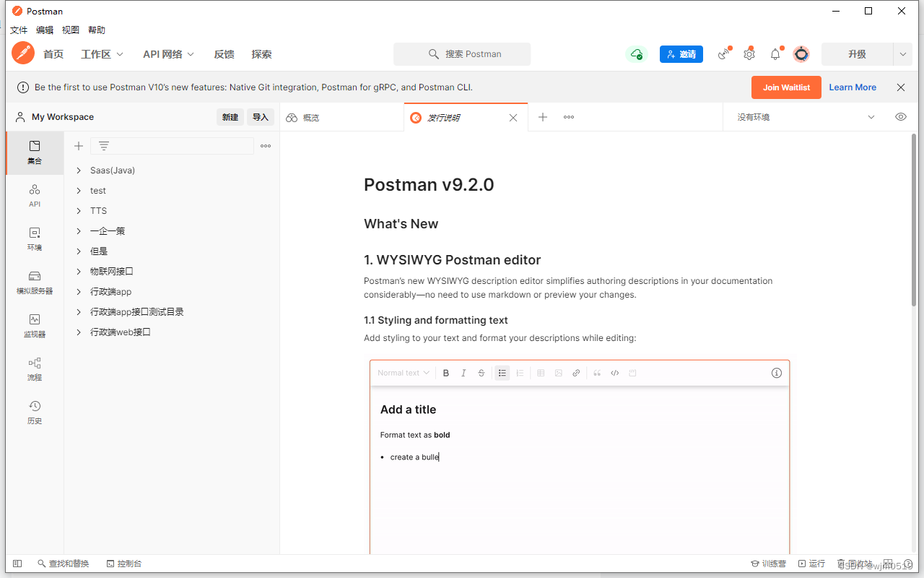Open the 环境 environments sidebar panel
924x578 pixels.
35,239
